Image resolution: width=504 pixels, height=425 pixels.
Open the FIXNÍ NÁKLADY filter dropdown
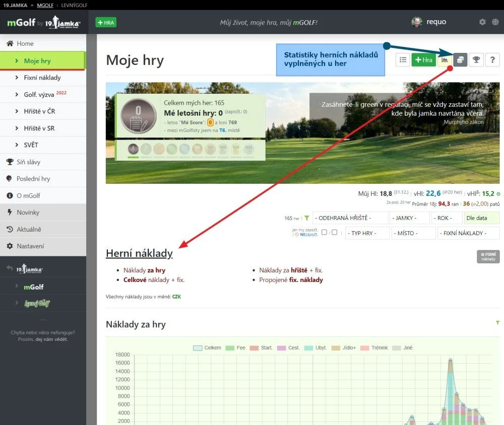pos(468,233)
